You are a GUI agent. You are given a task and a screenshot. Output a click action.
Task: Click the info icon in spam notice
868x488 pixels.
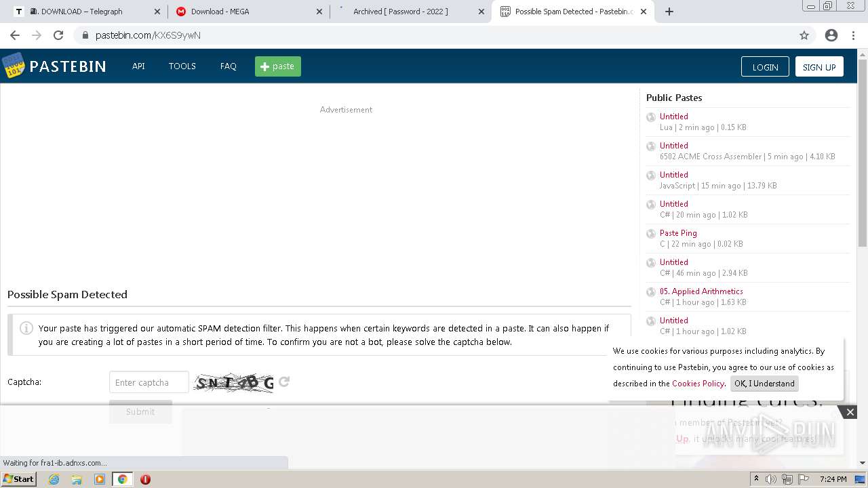point(26,328)
